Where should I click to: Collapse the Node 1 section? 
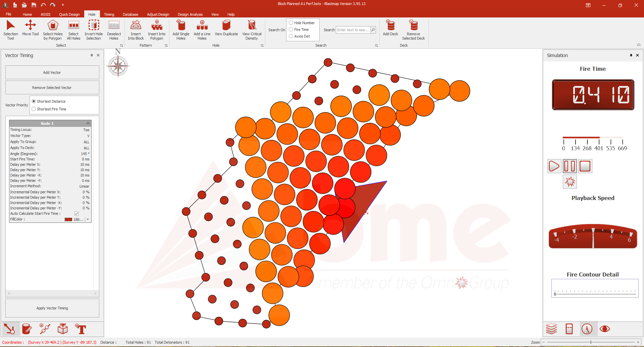(x=88, y=123)
